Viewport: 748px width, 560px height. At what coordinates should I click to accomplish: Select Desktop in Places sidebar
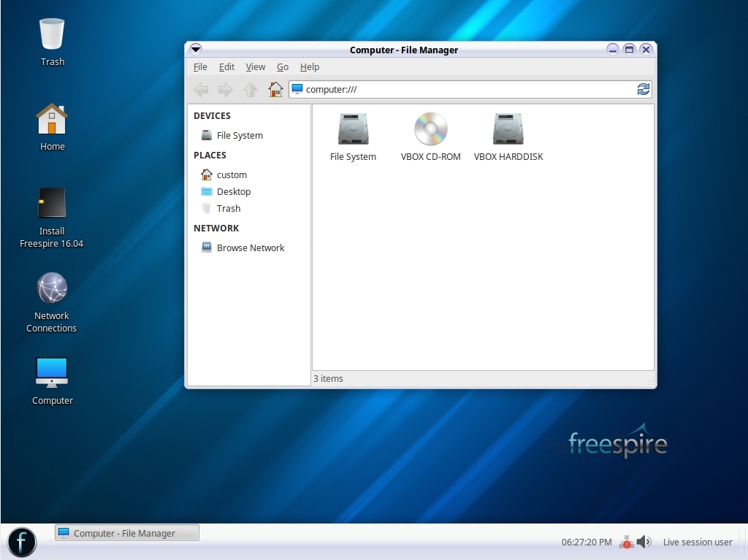click(233, 192)
